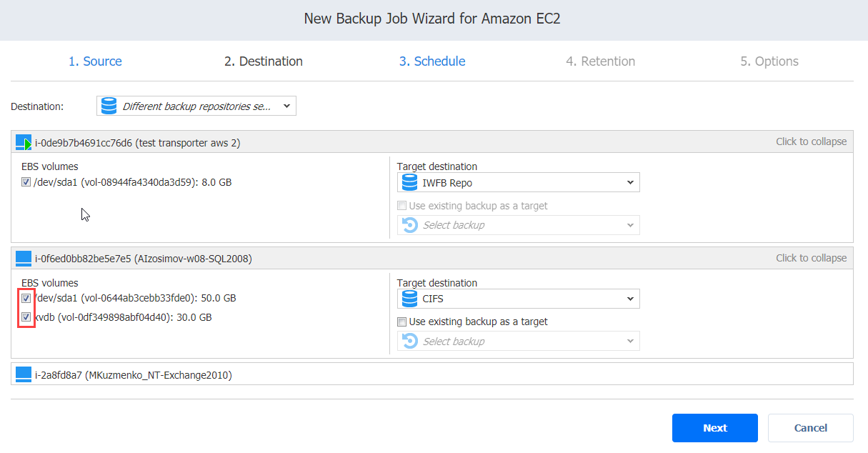868x453 pixels.
Task: Click the CIFS repository icon
Action: click(409, 299)
